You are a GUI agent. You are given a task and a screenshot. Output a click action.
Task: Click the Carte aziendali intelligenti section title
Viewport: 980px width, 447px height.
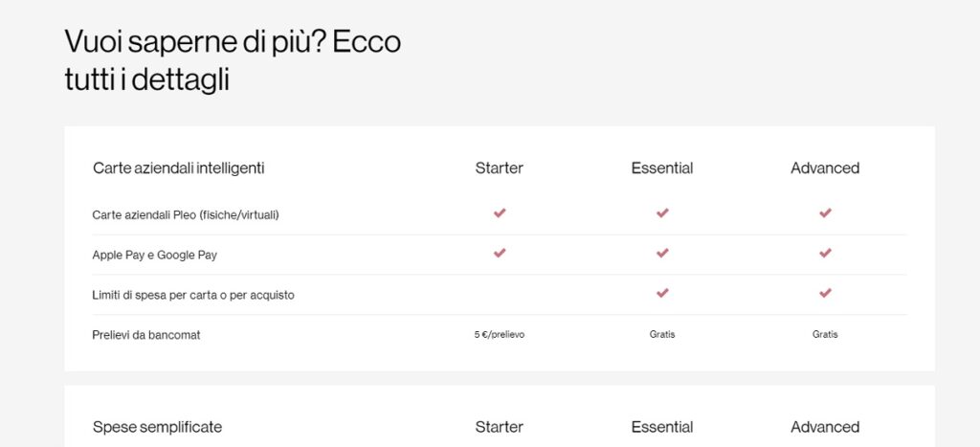[x=179, y=168]
